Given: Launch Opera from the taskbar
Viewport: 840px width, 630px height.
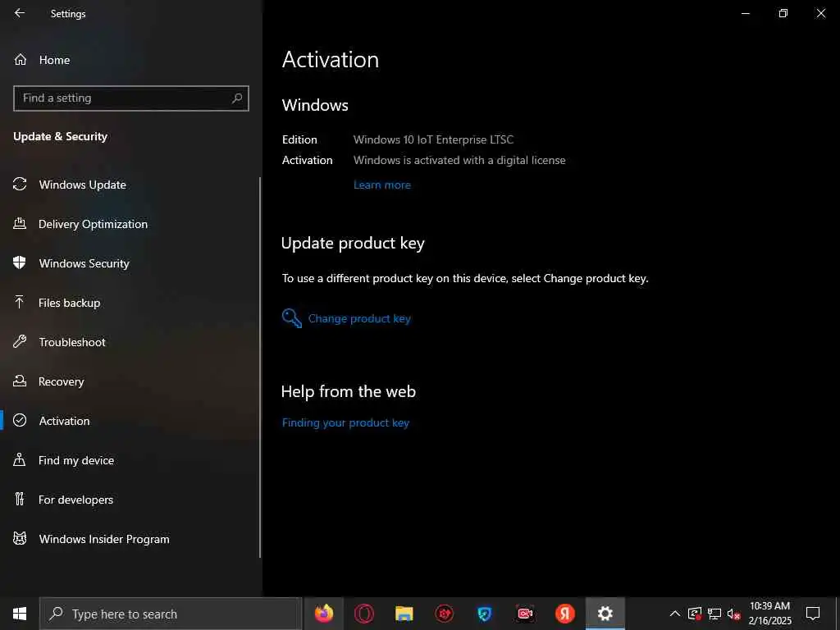Looking at the screenshot, I should tap(363, 614).
